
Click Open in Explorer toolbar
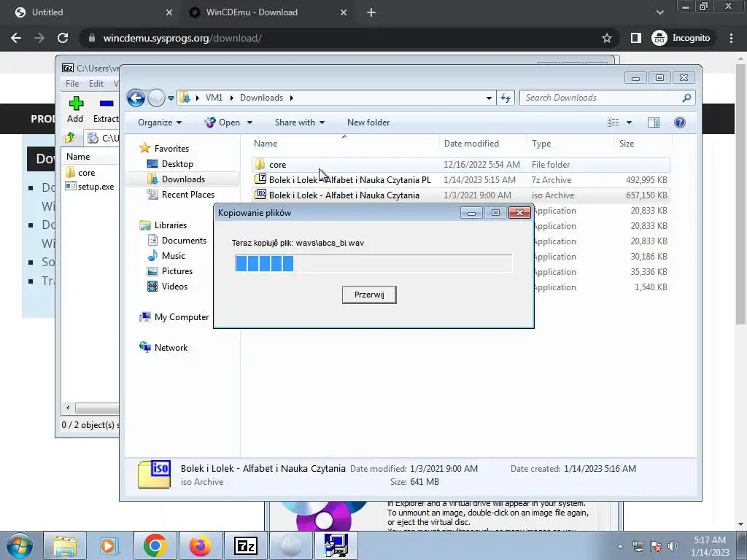(x=222, y=122)
